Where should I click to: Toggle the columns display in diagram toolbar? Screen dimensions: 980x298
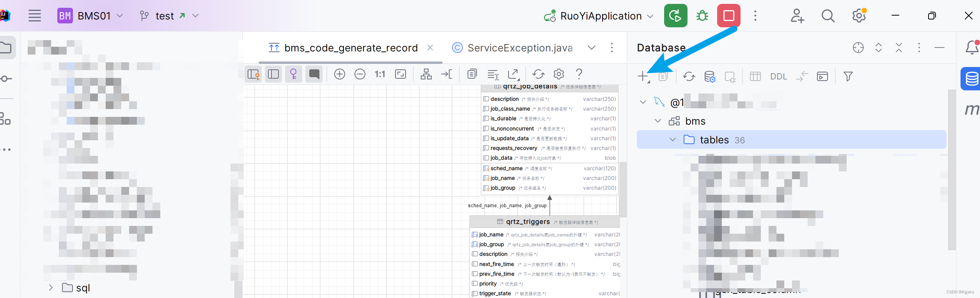tap(273, 74)
